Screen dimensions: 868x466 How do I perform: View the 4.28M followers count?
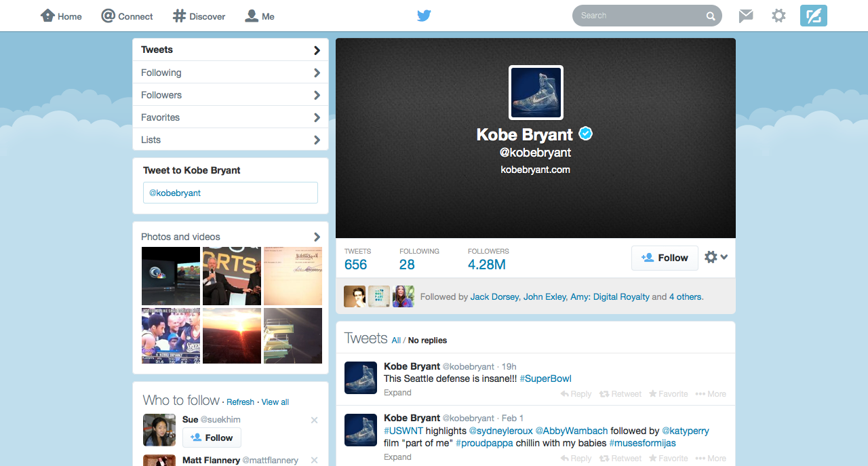coord(488,258)
